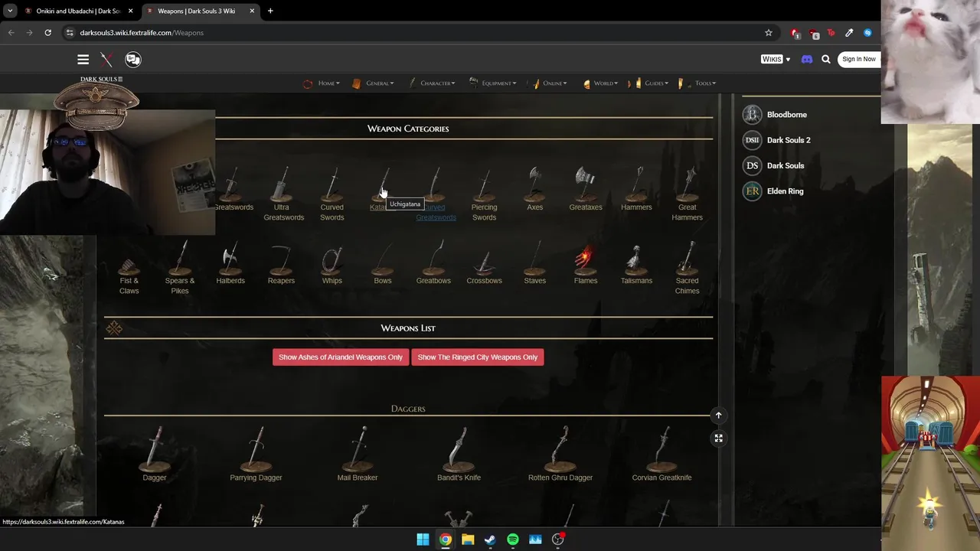This screenshot has height=551, width=980.
Task: Reload the current page
Action: tap(47, 32)
